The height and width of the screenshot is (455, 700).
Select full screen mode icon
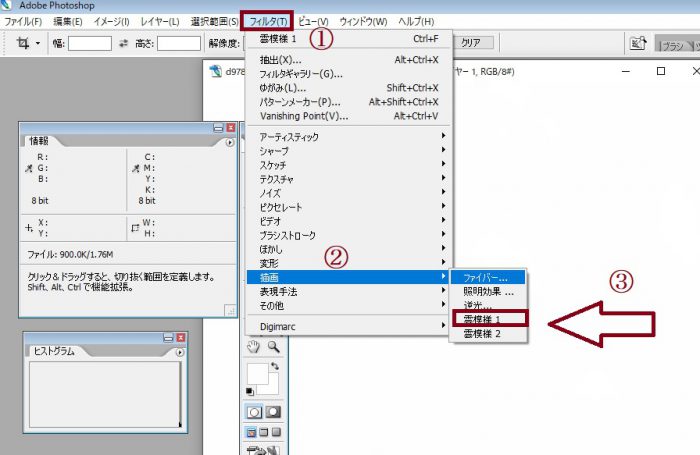pos(276,432)
